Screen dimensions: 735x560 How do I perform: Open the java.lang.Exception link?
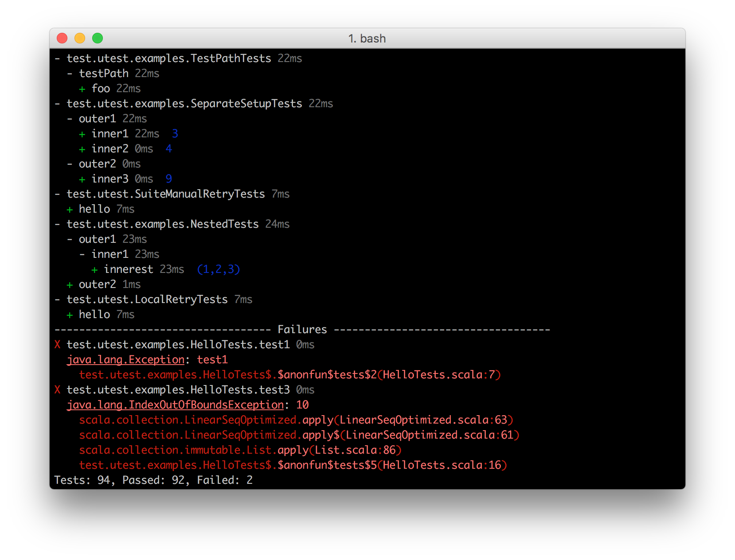tap(125, 359)
